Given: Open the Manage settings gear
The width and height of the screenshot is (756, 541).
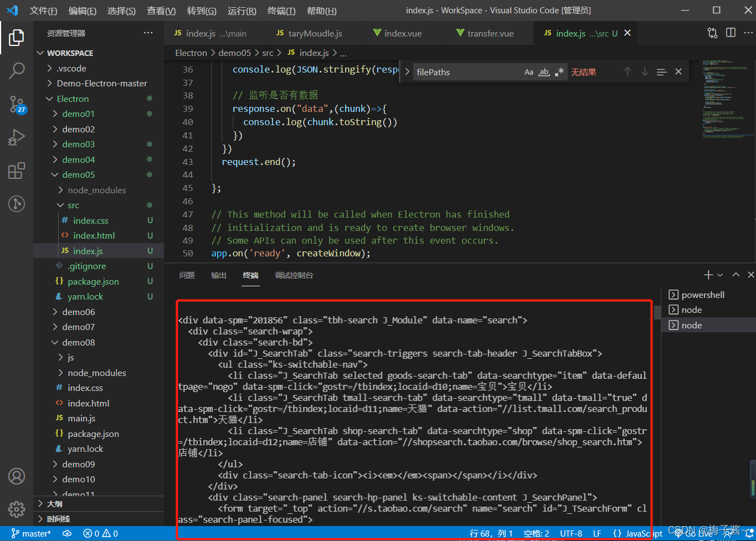Looking at the screenshot, I should click(17, 509).
